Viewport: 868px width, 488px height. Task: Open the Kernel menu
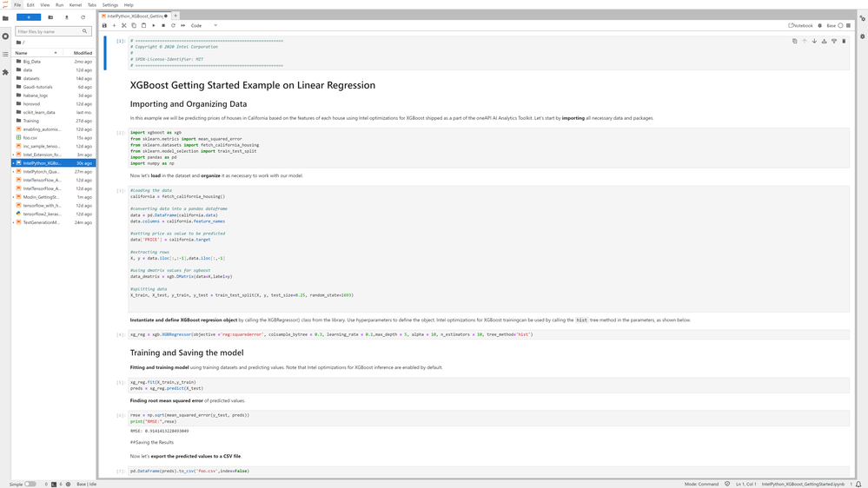76,4
